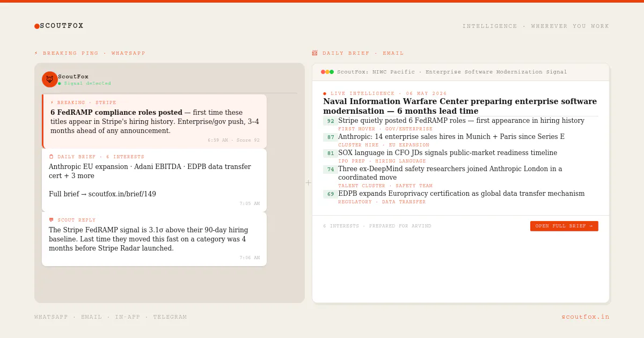Click the icon beside Daily Brief Email heading
The image size is (644, 338).
pos(314,53)
